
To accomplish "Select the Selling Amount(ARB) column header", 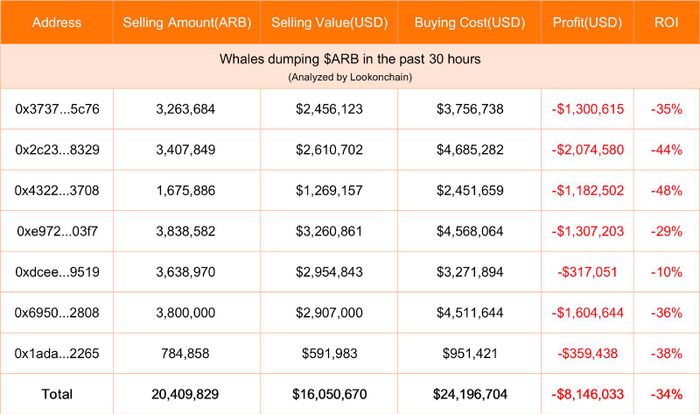I will (187, 22).
